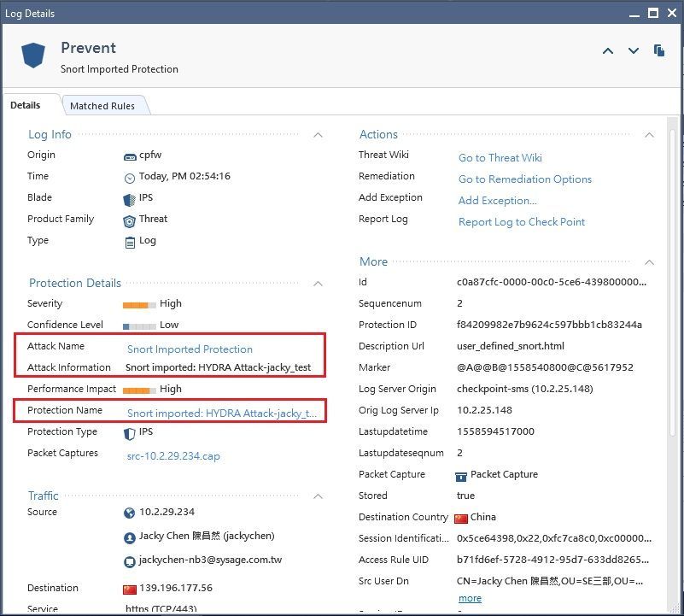Image resolution: width=684 pixels, height=616 pixels.
Task: Collapse the Traffic section
Action: coord(319,496)
